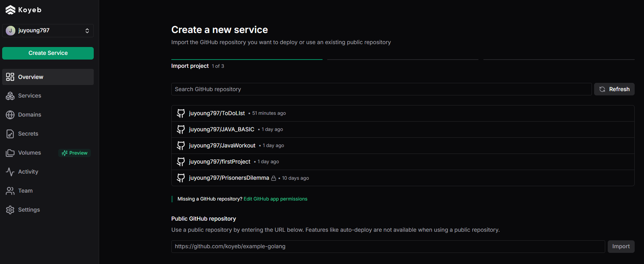
Task: Click the Domains globe icon
Action: pyautogui.click(x=10, y=115)
